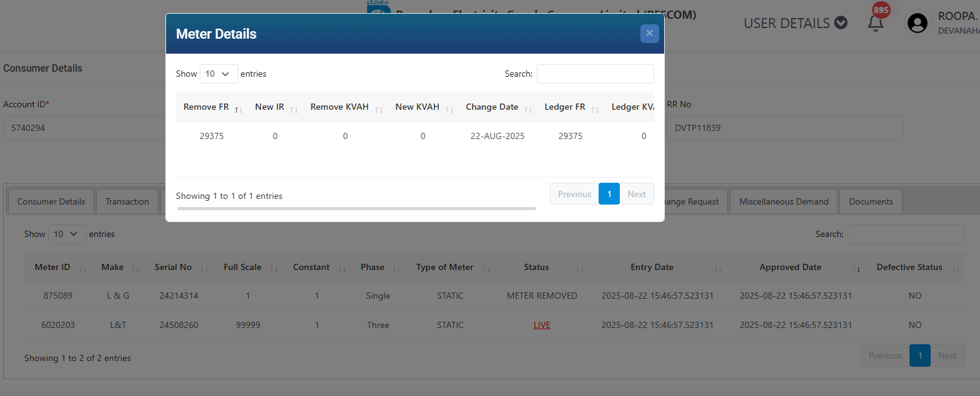The height and width of the screenshot is (396, 980).
Task: Sort background table by Serial No
Action: [x=179, y=267]
